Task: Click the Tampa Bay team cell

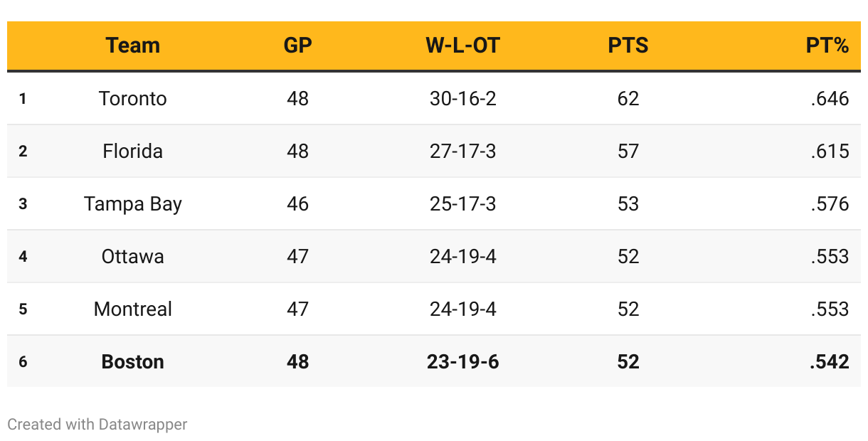Action: point(133,203)
